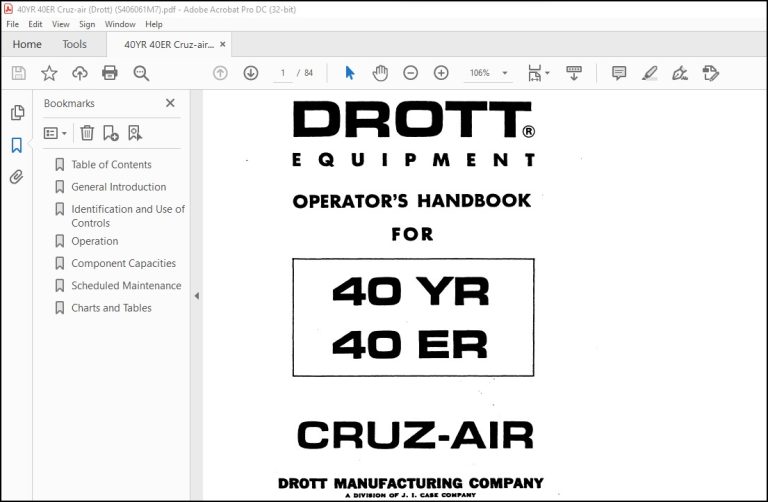Click the Zoom out minus button

click(x=410, y=73)
